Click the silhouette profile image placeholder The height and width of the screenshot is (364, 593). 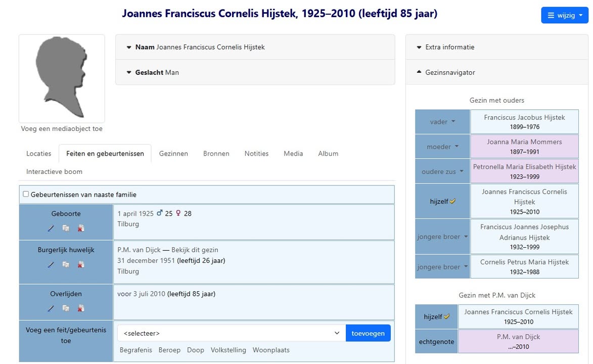tap(62, 78)
